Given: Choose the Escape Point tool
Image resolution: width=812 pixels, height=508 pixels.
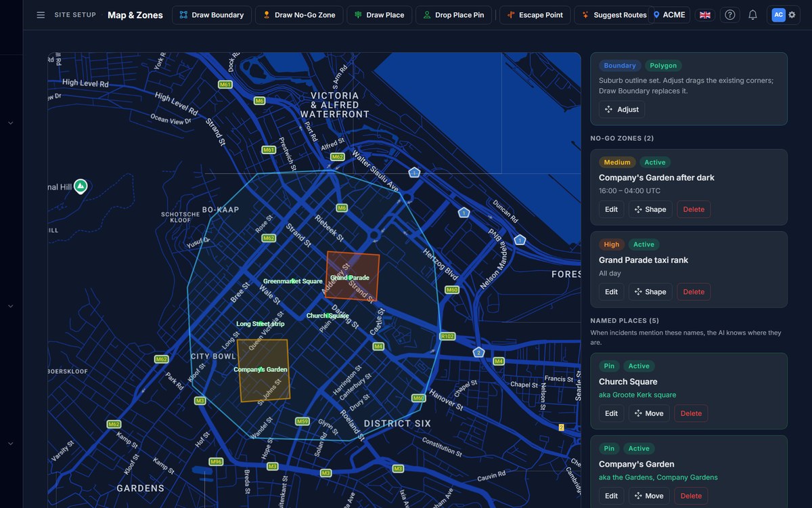Looking at the screenshot, I should coord(535,15).
